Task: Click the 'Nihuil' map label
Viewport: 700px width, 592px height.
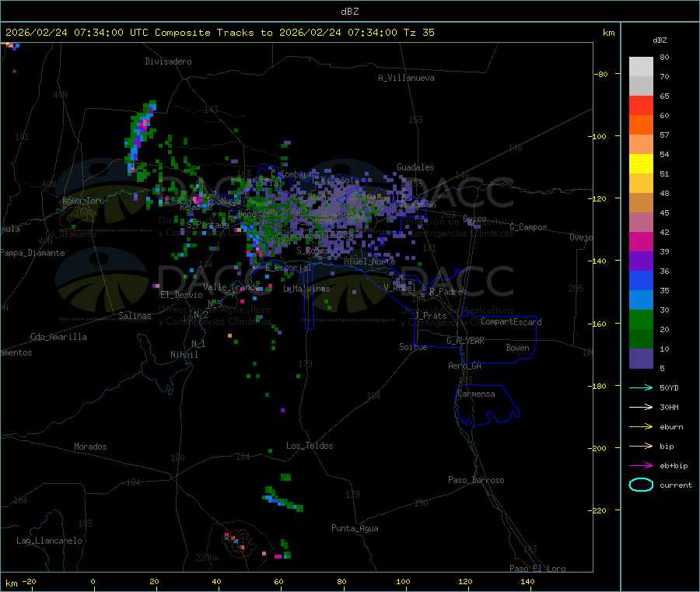Action: (184, 355)
